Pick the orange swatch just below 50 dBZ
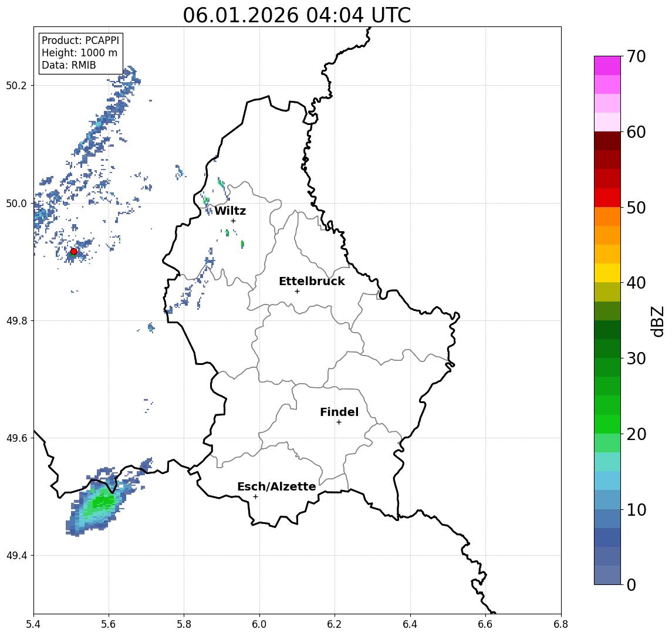 [607, 216]
